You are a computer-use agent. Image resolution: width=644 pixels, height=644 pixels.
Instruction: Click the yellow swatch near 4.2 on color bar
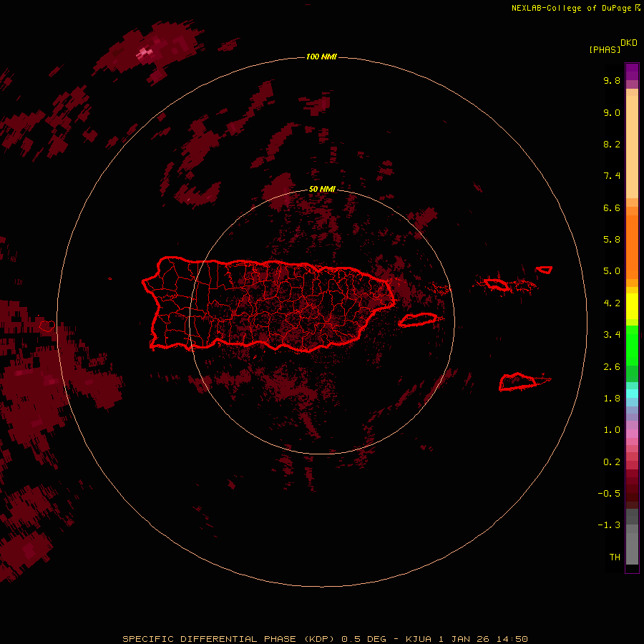[x=632, y=306]
